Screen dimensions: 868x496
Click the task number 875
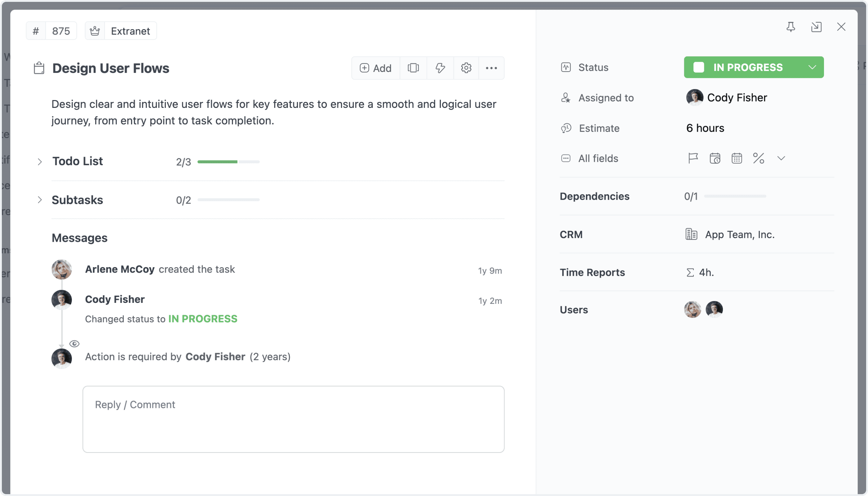point(61,31)
